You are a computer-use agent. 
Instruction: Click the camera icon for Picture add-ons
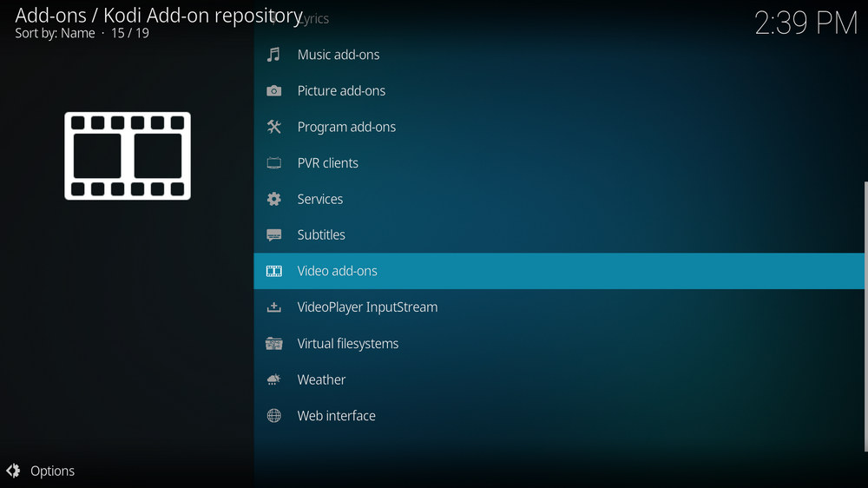(x=273, y=91)
